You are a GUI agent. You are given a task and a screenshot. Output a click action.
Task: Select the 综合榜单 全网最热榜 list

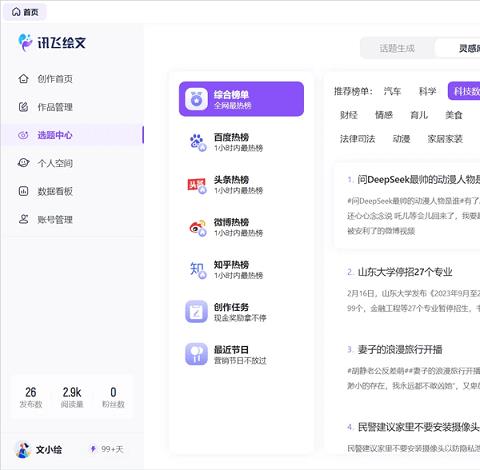tap(241, 99)
